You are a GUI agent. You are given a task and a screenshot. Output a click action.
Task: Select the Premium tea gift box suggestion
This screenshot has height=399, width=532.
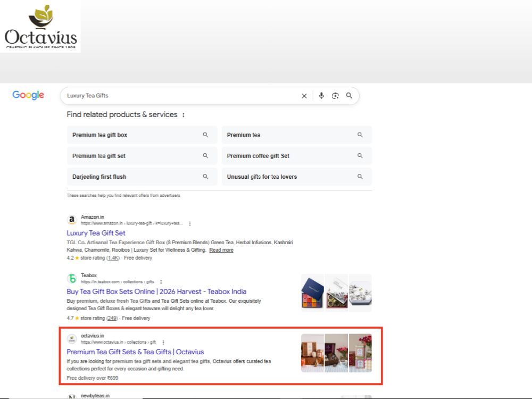pos(142,135)
